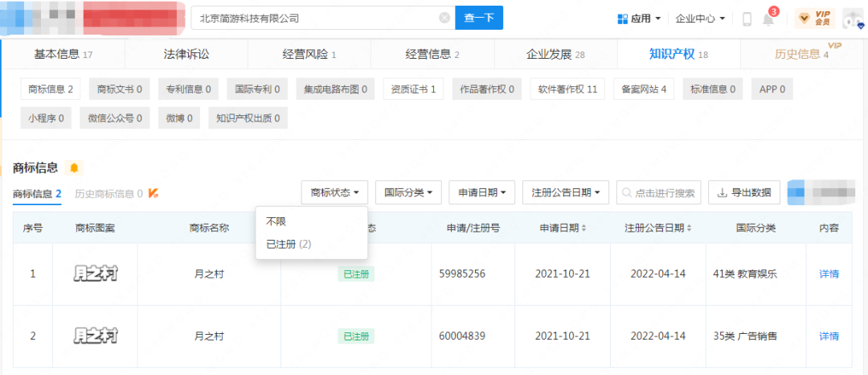This screenshot has height=375, width=868.
Task: Click the 国际分类 column header
Action: coord(755,229)
